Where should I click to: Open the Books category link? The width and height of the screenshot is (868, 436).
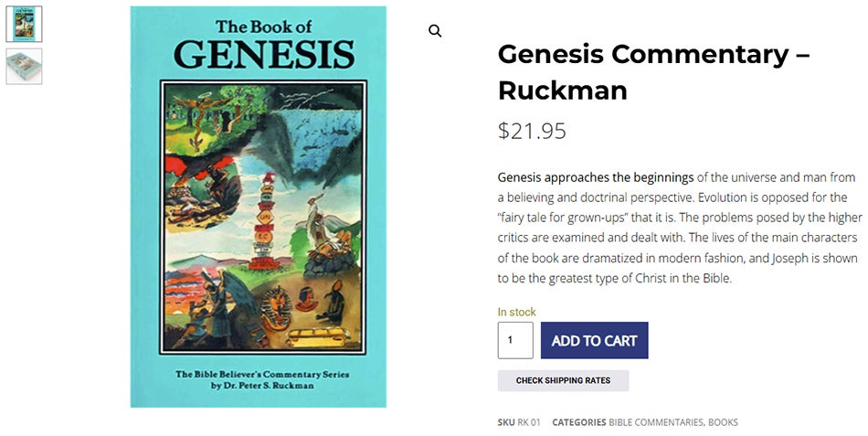click(723, 422)
